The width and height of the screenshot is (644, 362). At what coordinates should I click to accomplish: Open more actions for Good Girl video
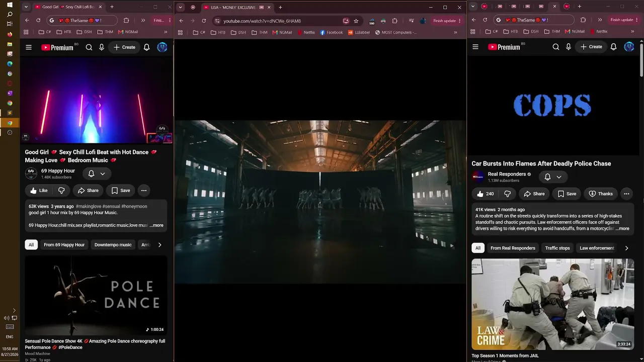(144, 191)
